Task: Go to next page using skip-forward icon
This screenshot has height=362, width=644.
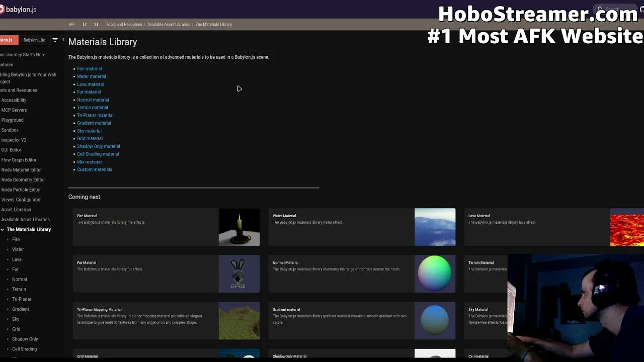Action: pyautogui.click(x=96, y=25)
